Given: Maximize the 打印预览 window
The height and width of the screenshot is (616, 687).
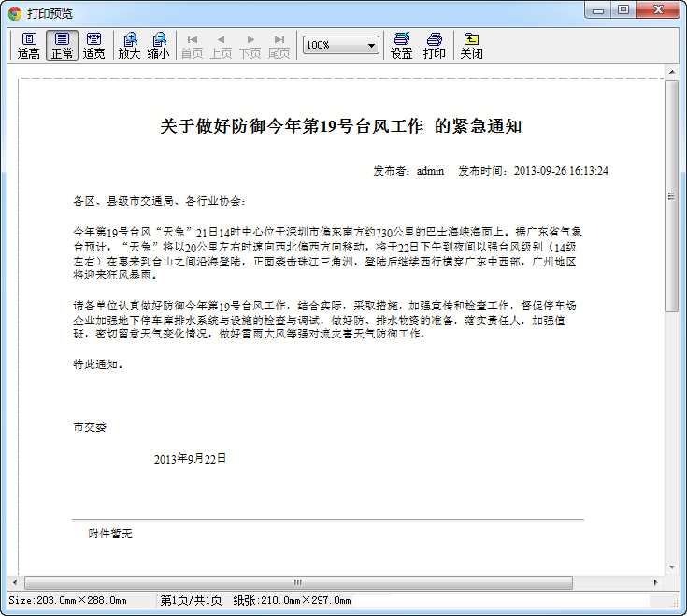Looking at the screenshot, I should [x=623, y=10].
